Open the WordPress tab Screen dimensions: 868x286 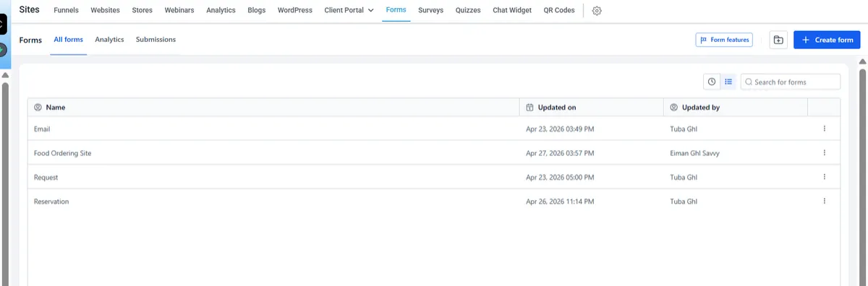295,11
